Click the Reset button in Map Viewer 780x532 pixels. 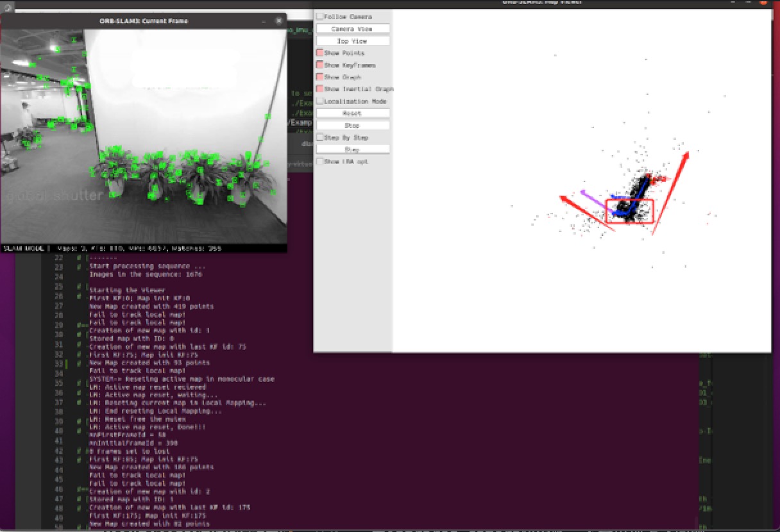click(x=352, y=113)
